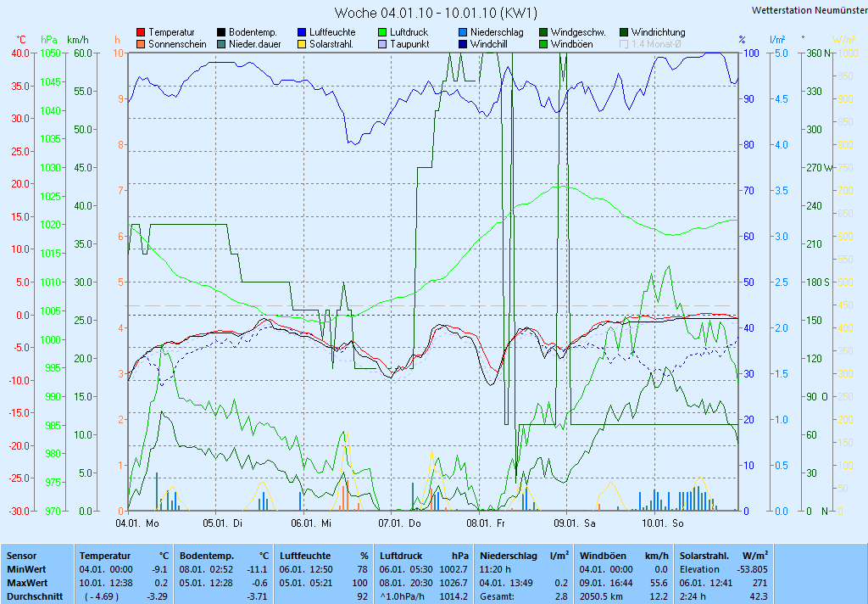Click the black Bodentemp. legend swatch
This screenshot has height=604, width=868.
(221, 33)
